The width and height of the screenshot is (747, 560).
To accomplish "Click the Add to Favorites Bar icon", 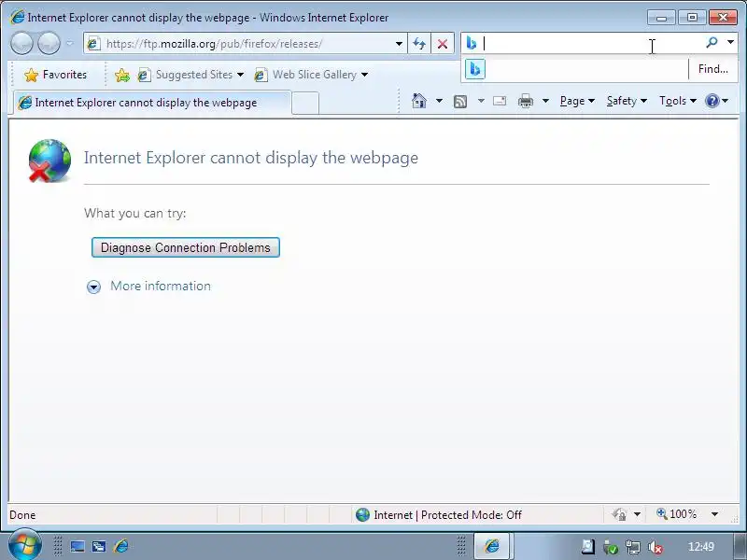I will pyautogui.click(x=122, y=75).
